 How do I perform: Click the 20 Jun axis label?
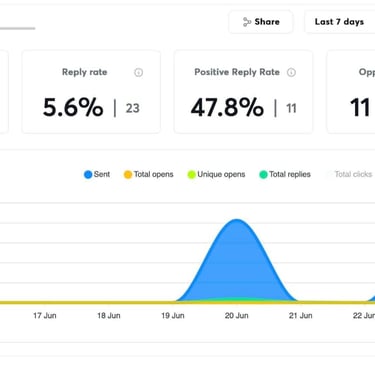[237, 315]
